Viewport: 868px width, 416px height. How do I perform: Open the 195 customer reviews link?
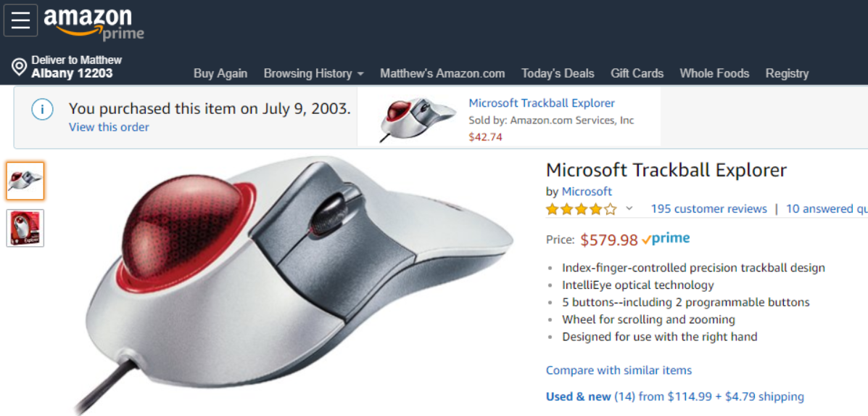click(708, 209)
